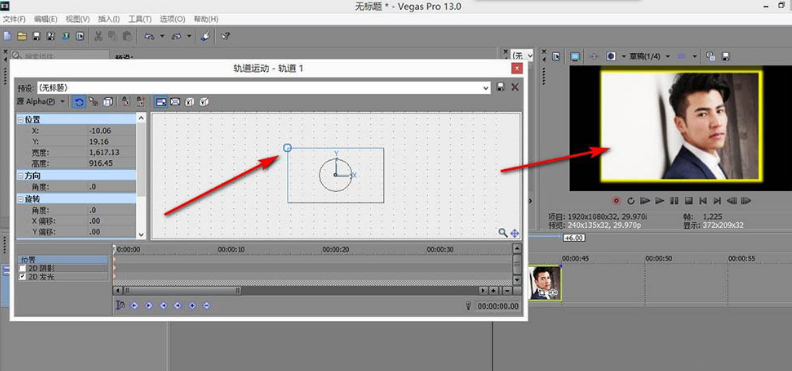Click Delete Keyframe minus button
Screen dimensions: 792x371
206,305
